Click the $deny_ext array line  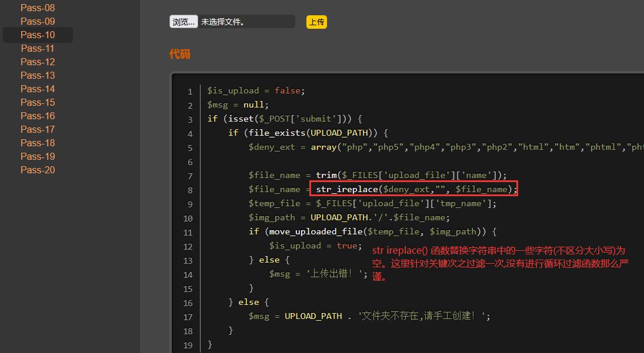446,147
